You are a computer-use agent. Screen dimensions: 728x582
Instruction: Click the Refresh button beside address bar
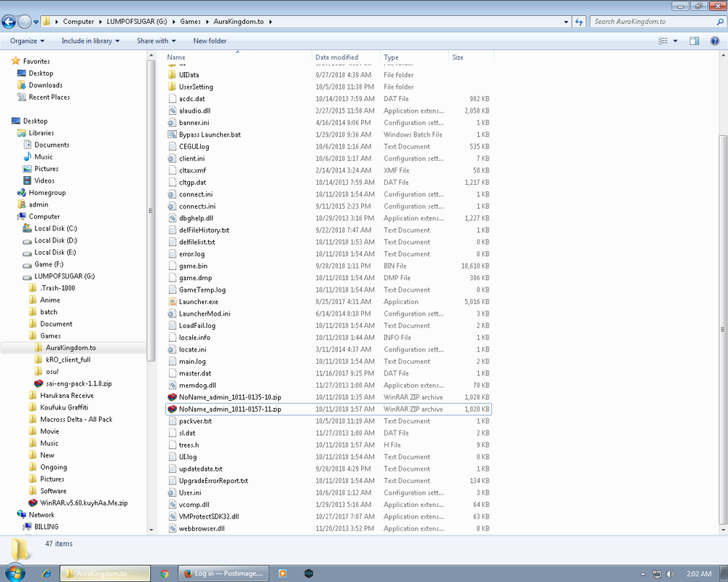point(579,21)
